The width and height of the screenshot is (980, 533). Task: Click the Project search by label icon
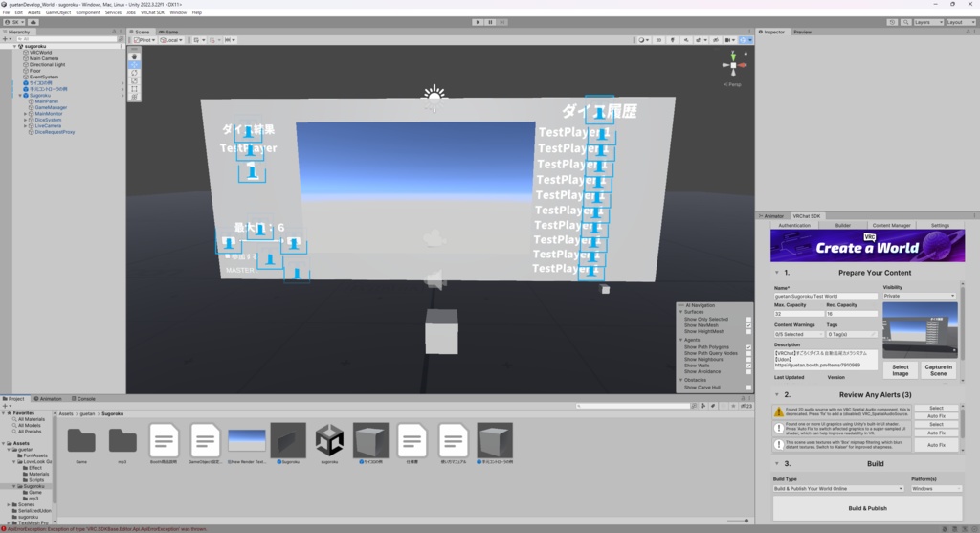(713, 406)
